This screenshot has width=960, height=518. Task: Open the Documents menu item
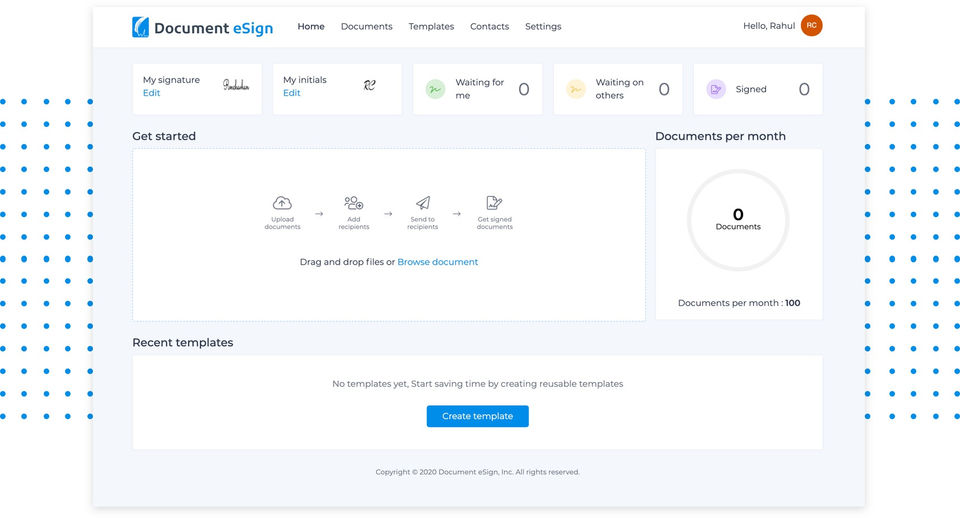pyautogui.click(x=366, y=27)
